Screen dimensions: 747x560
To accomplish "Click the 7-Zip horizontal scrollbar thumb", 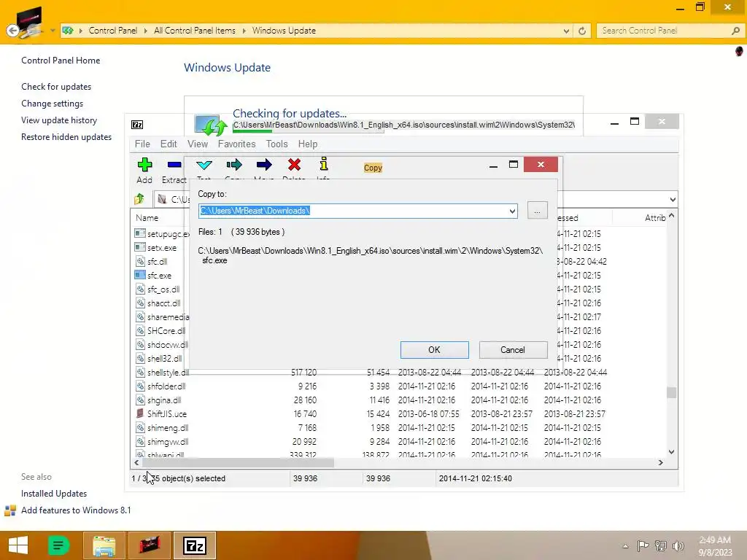I will (x=239, y=462).
